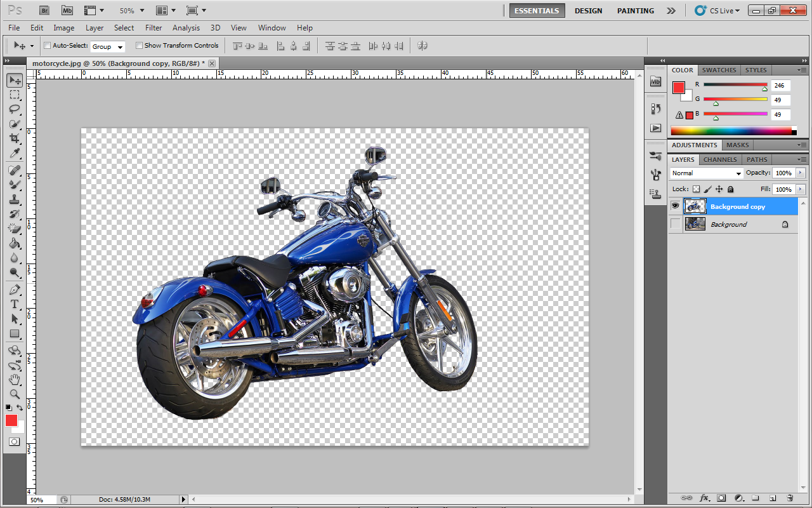Image resolution: width=812 pixels, height=508 pixels.
Task: Launch Adobe Bridge from application bar
Action: click(44, 11)
